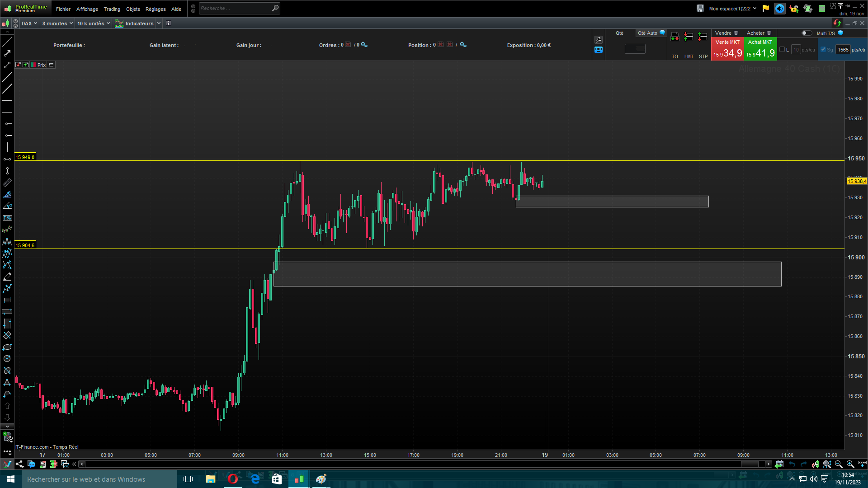Image resolution: width=868 pixels, height=488 pixels.
Task: Open the Trading menu
Action: [112, 9]
